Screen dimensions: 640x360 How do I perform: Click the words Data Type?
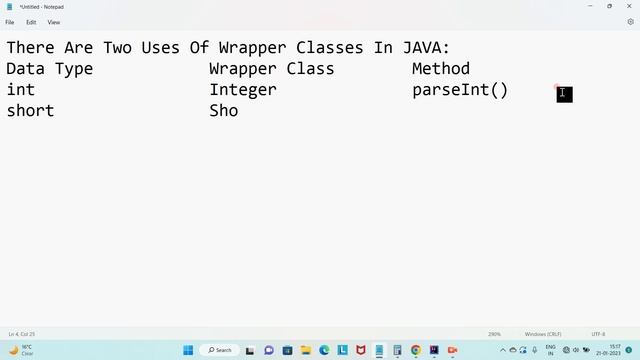pos(50,69)
